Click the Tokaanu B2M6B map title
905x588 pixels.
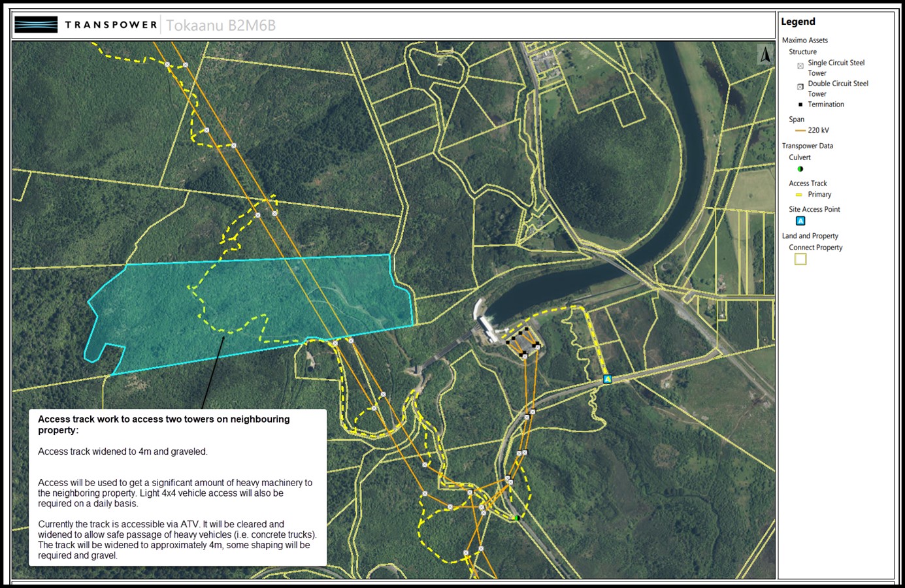coord(221,25)
